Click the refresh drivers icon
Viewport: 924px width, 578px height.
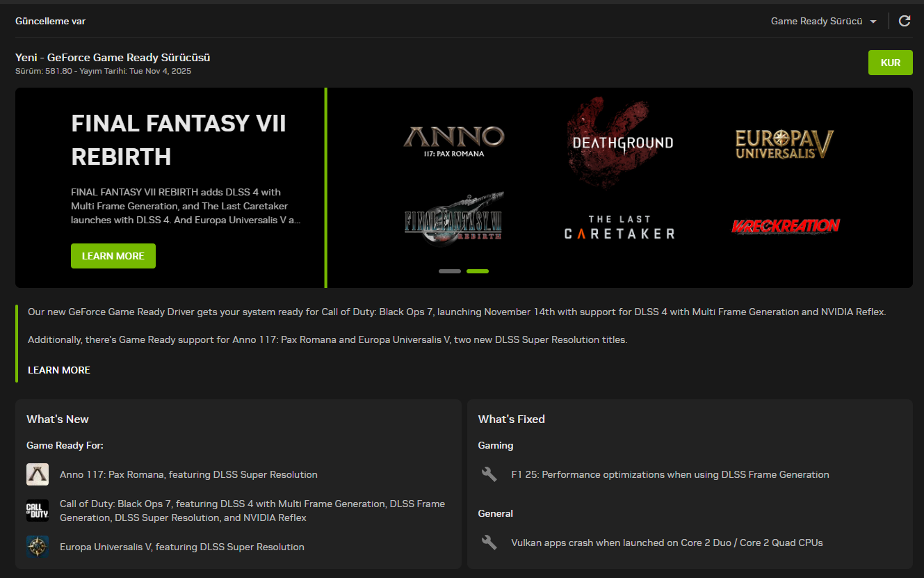(905, 21)
